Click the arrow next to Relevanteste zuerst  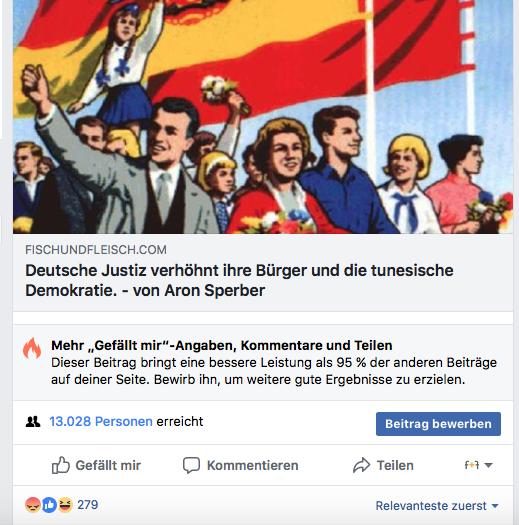point(495,506)
